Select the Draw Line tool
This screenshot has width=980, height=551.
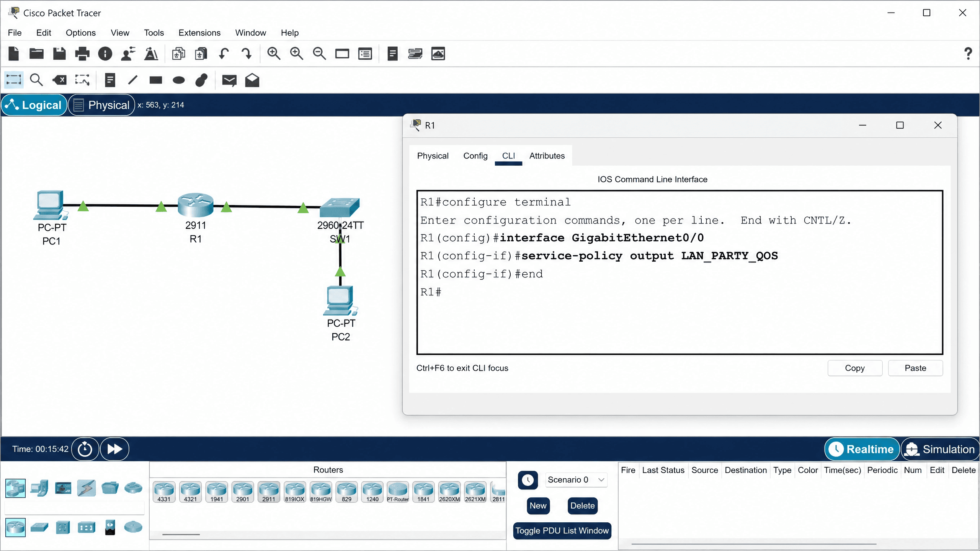[x=133, y=80]
